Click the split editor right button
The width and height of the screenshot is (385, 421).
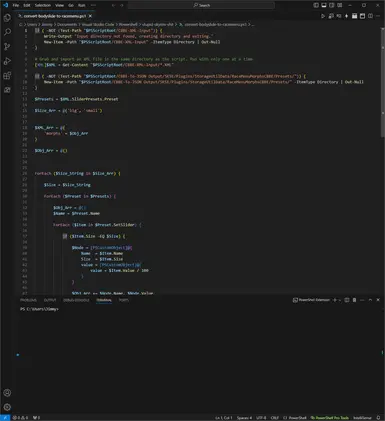click(x=370, y=16)
